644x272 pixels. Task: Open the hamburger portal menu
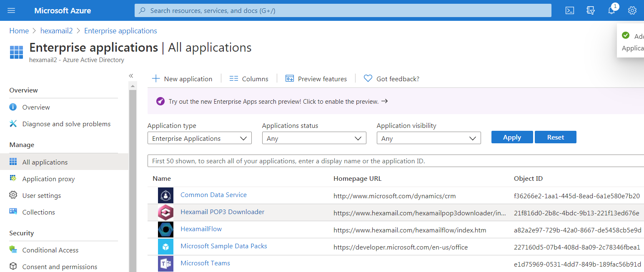coord(11,11)
